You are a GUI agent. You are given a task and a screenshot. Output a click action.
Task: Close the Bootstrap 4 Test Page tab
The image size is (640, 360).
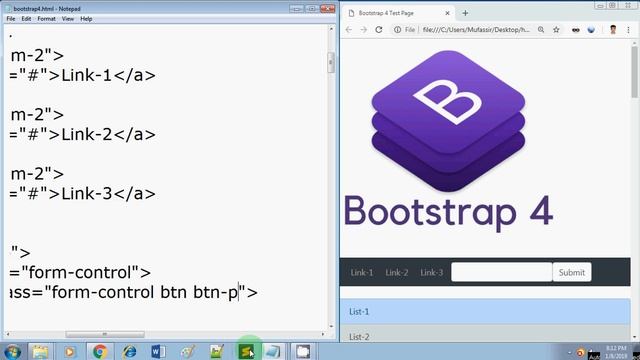[x=447, y=13]
